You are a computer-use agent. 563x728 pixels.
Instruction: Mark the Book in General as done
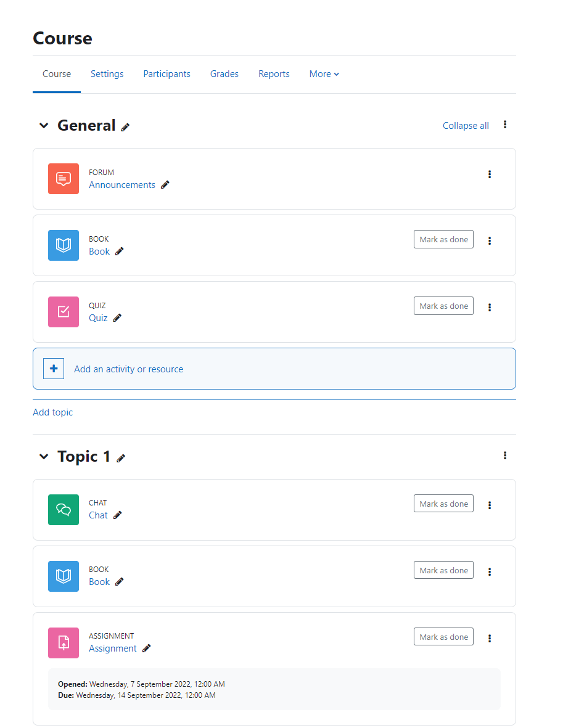click(443, 239)
